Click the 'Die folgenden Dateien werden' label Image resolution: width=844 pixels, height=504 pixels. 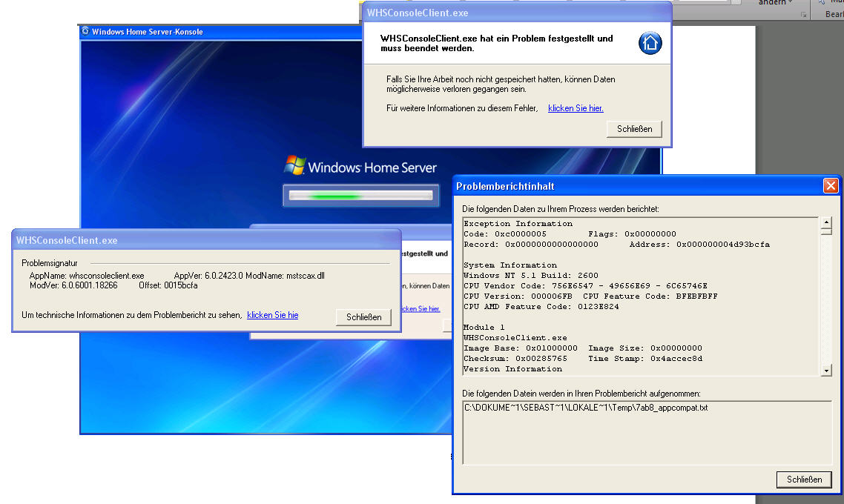click(581, 394)
